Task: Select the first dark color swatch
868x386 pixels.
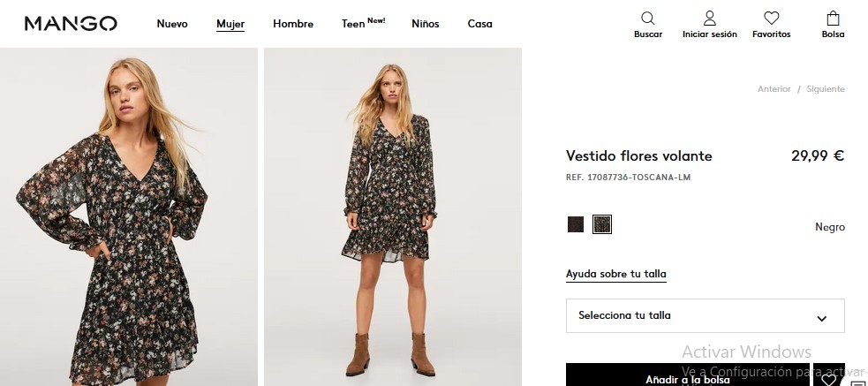Action: click(576, 224)
